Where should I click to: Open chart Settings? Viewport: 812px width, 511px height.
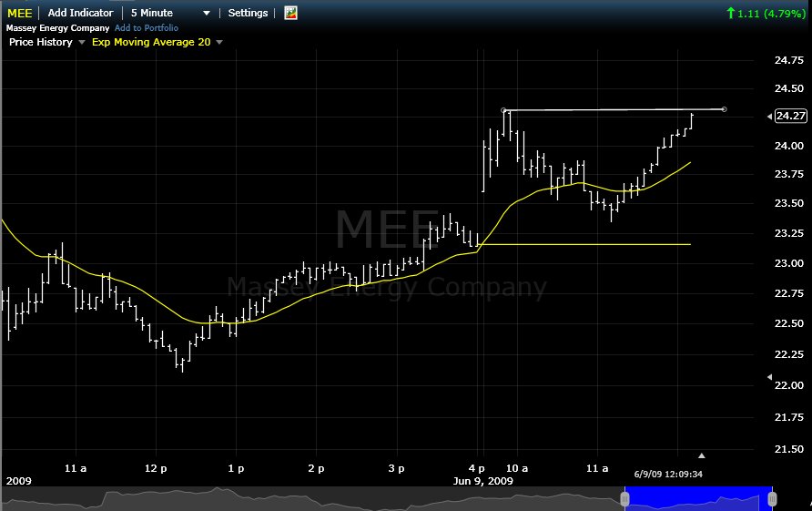point(248,13)
